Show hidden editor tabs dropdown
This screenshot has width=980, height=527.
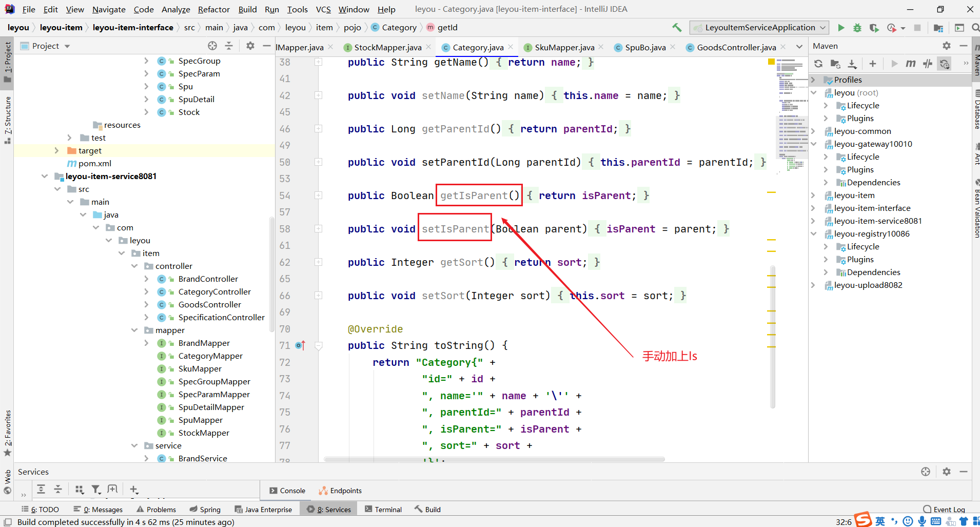tap(799, 47)
